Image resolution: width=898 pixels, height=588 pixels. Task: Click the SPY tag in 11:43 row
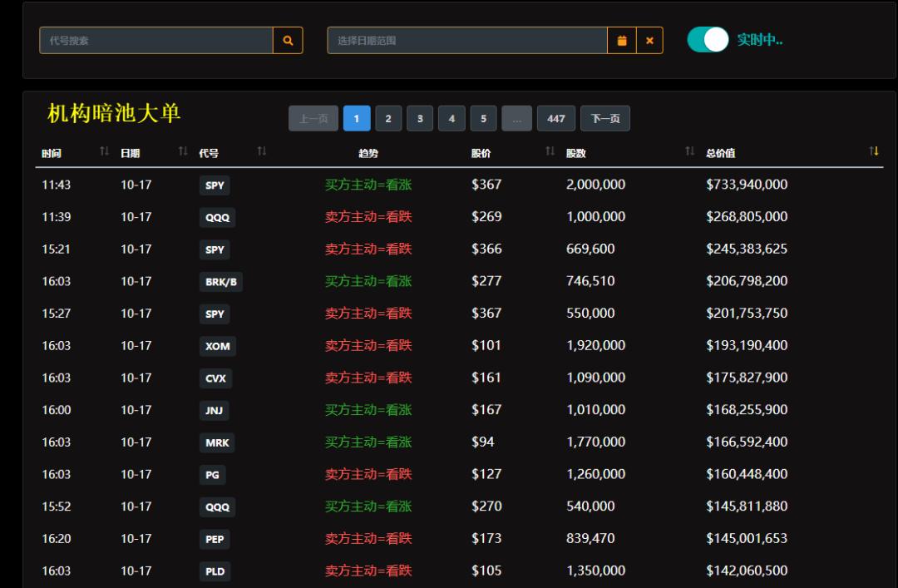point(215,185)
